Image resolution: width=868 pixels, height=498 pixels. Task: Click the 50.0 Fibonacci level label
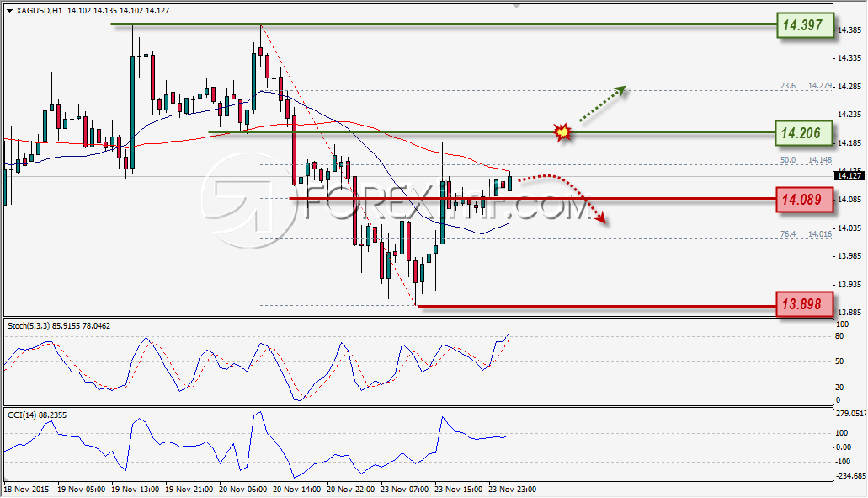click(x=788, y=159)
